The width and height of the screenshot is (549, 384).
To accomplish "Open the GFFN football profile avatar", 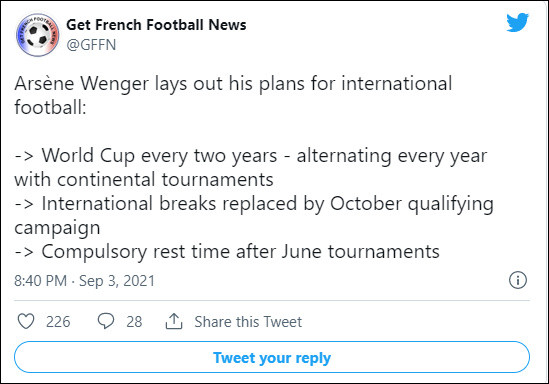I will click(x=37, y=35).
